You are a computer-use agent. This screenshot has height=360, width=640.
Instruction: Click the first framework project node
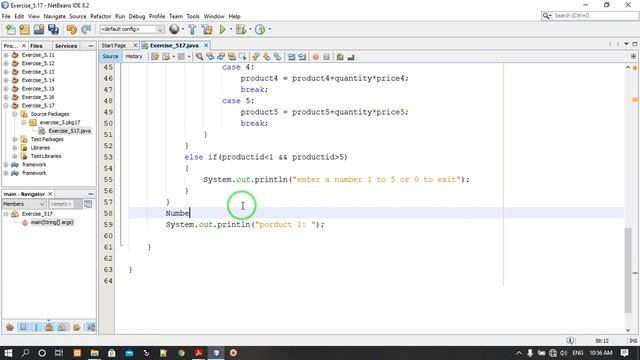coord(34,164)
